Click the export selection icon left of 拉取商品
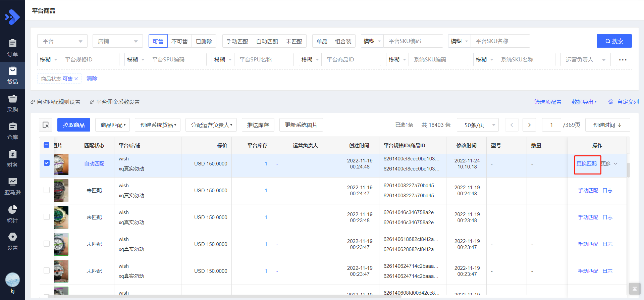The width and height of the screenshot is (644, 300). [46, 125]
